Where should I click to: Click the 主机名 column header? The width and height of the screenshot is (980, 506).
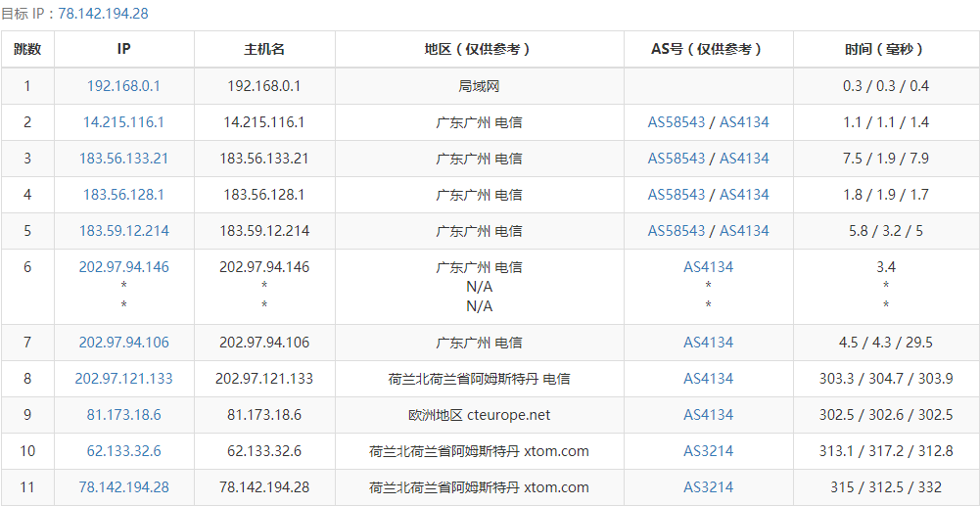click(x=264, y=49)
